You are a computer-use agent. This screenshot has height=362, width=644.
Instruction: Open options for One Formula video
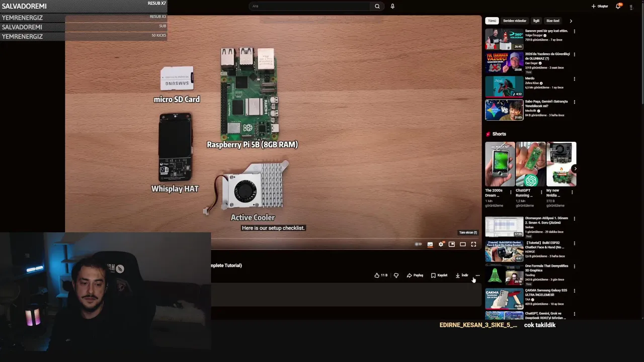[574, 267]
